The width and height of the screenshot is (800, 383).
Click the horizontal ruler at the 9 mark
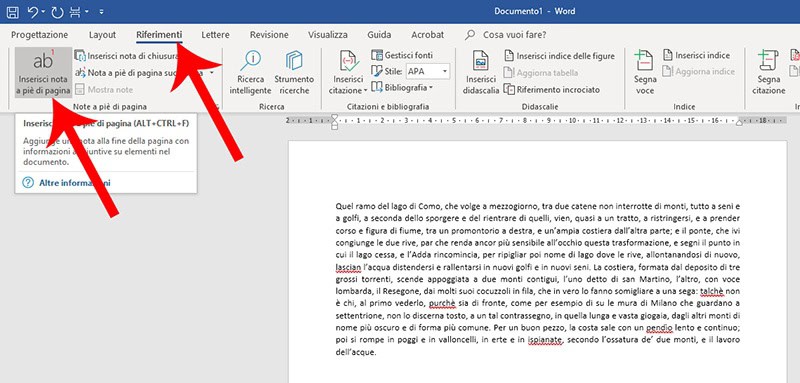[x=548, y=121]
